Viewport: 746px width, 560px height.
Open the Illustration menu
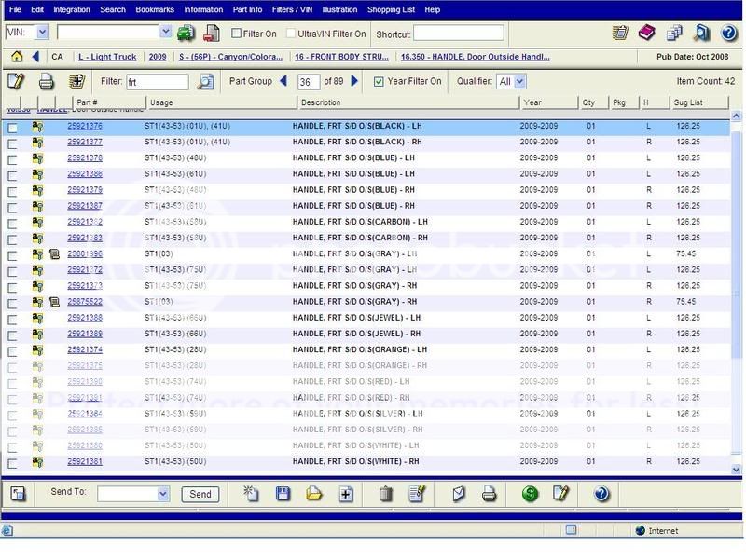[x=339, y=9]
